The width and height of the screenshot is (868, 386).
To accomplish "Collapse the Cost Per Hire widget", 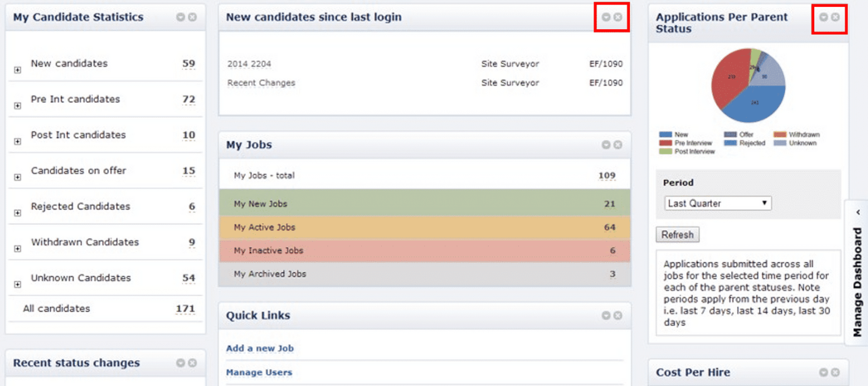I will [x=823, y=372].
